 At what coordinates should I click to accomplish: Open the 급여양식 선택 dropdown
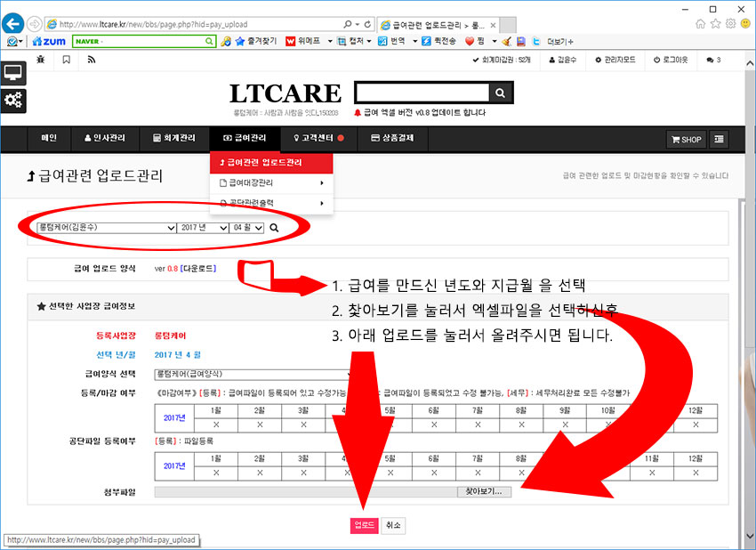coord(253,375)
